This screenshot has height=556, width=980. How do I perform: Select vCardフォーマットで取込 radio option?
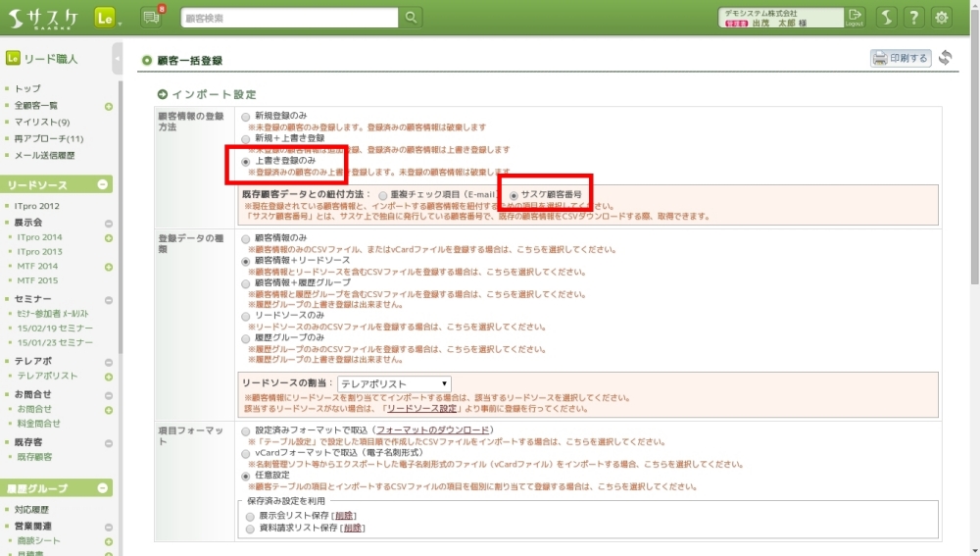pos(246,455)
